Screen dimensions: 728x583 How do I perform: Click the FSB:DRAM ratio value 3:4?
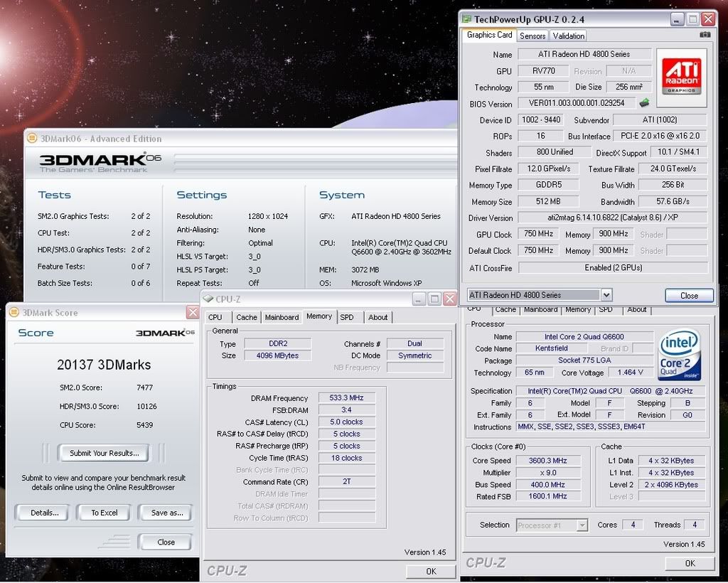click(346, 410)
